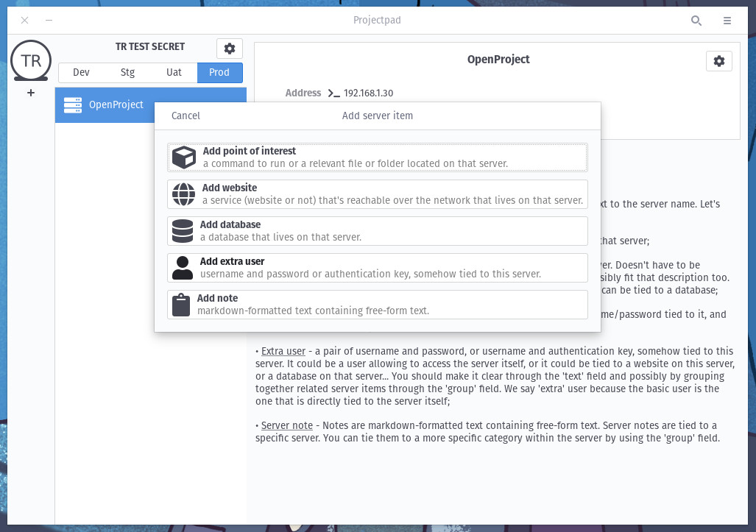Image resolution: width=756 pixels, height=532 pixels.
Task: Select the globe icon for Add website
Action: point(183,194)
